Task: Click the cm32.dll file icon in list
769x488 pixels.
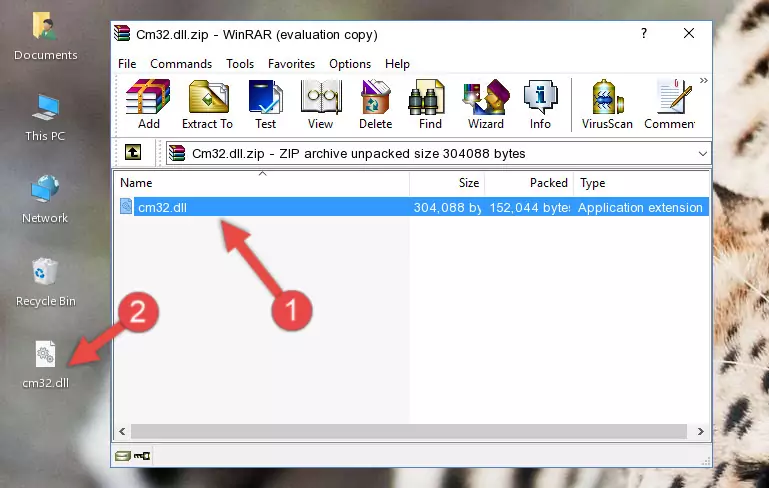Action: (126, 206)
